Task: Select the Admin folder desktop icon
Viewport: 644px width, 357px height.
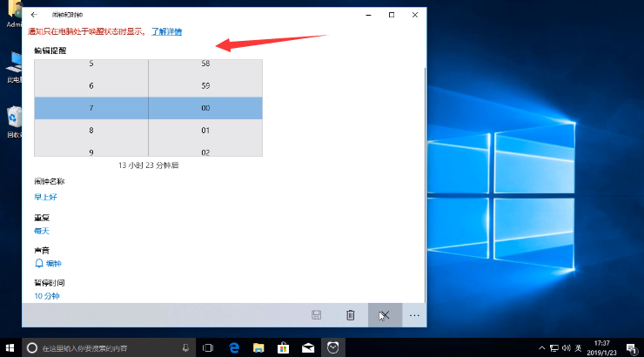Action: coord(14,15)
